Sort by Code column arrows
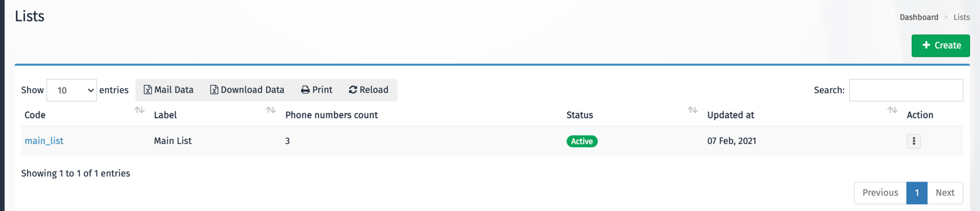Image resolution: width=980 pixels, height=211 pixels. 139,110
